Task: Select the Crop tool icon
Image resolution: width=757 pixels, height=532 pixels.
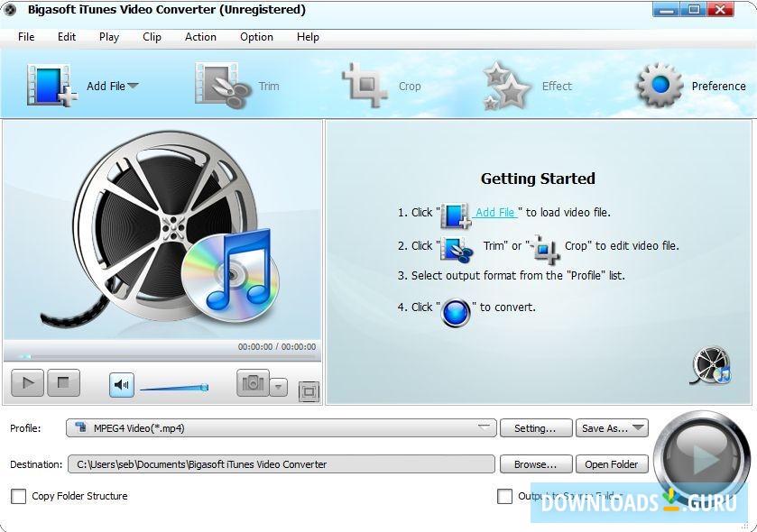Action: (365, 85)
